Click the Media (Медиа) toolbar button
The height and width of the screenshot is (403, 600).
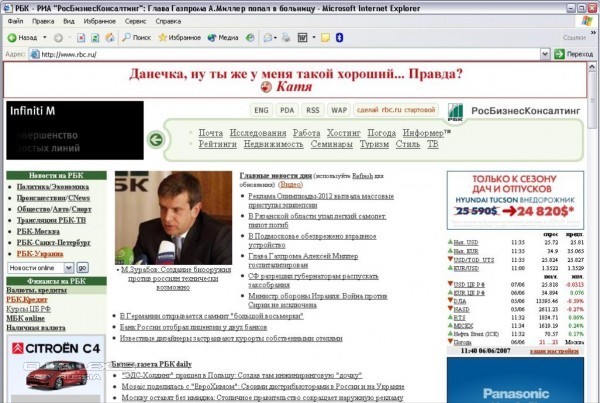(x=222, y=37)
